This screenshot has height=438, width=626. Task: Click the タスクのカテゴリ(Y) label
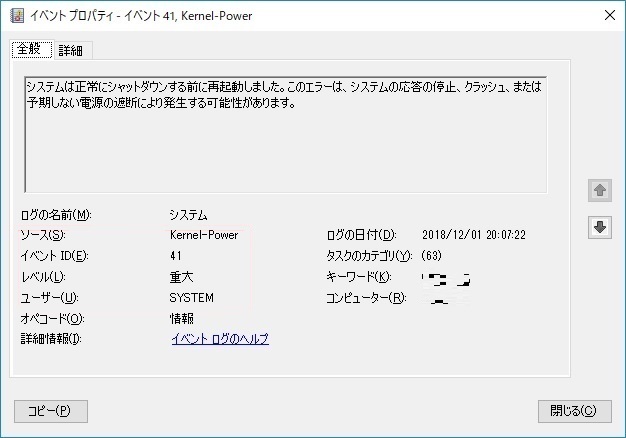[369, 256]
